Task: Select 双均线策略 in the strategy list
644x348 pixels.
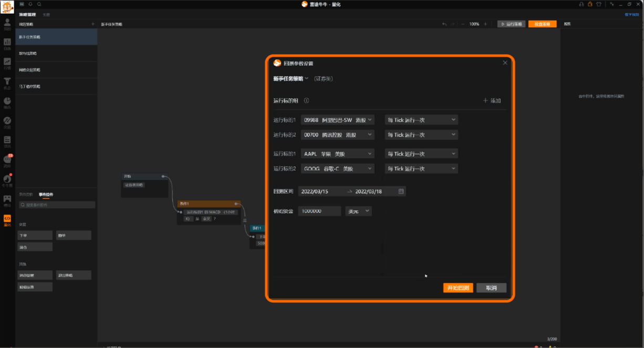Action: [x=56, y=54]
